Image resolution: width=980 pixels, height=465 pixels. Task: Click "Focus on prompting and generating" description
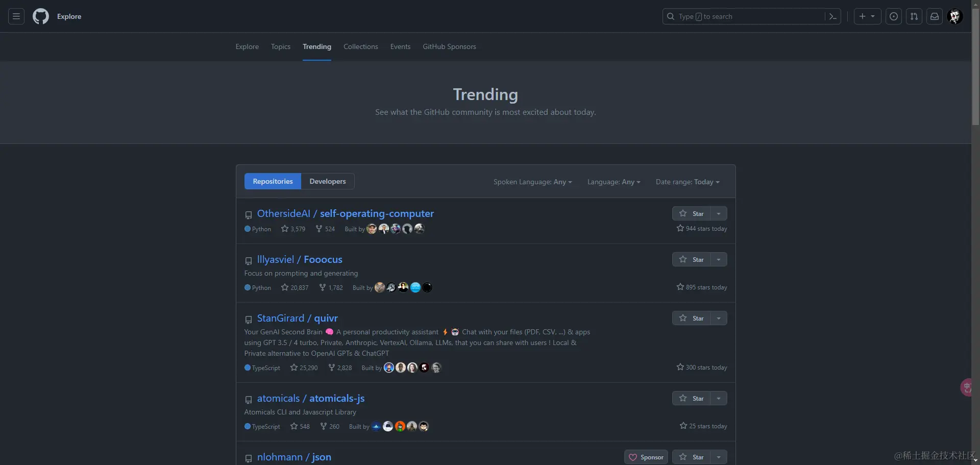coord(301,274)
